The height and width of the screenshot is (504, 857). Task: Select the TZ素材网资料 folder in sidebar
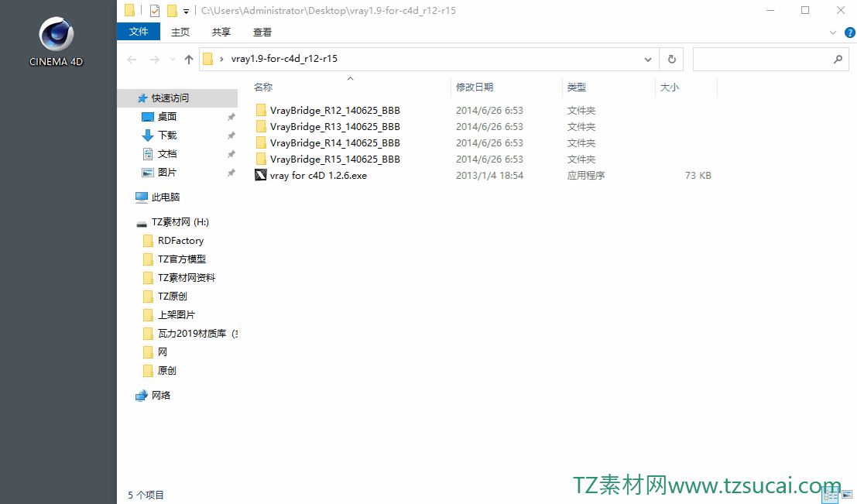point(187,278)
